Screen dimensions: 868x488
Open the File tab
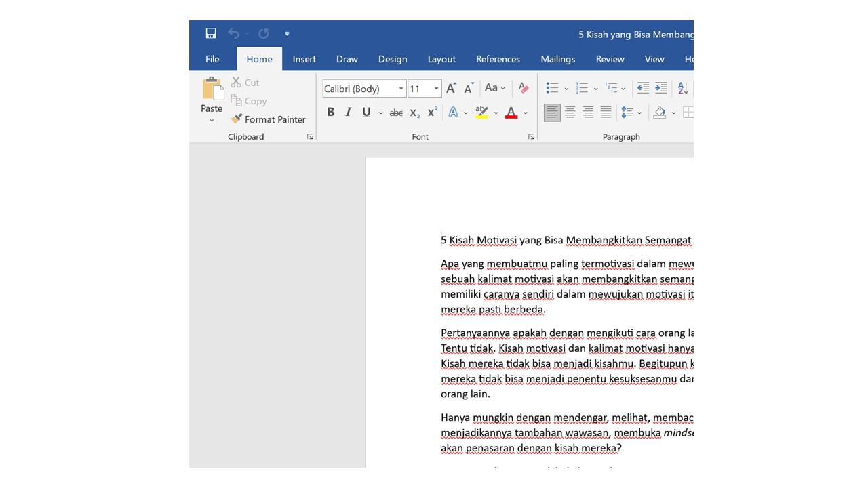[x=212, y=59]
